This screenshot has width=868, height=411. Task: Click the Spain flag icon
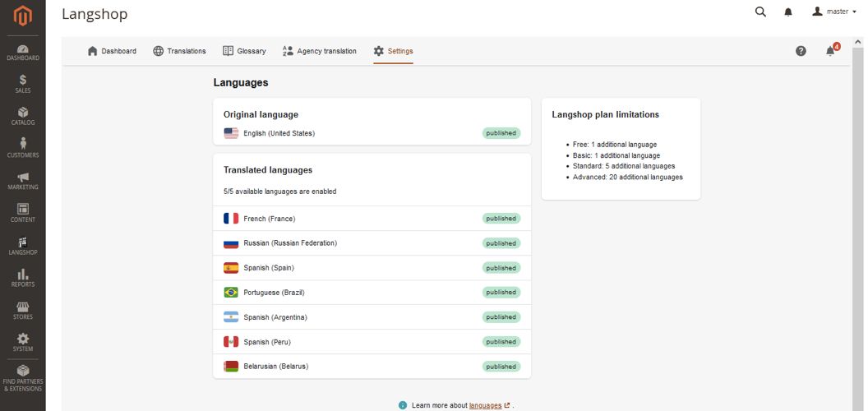(x=231, y=267)
